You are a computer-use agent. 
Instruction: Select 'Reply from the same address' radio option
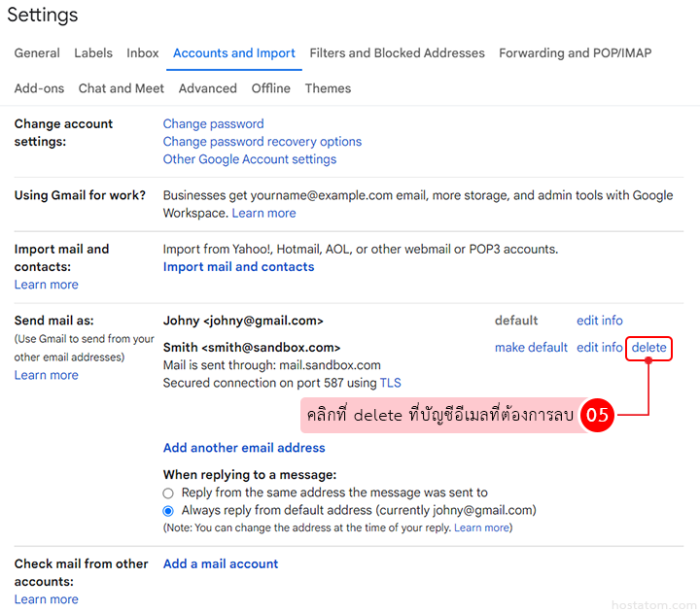pyautogui.click(x=168, y=493)
